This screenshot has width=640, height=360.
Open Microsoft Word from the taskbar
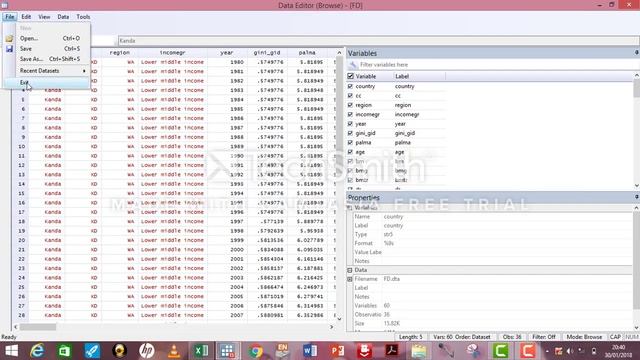coord(310,351)
